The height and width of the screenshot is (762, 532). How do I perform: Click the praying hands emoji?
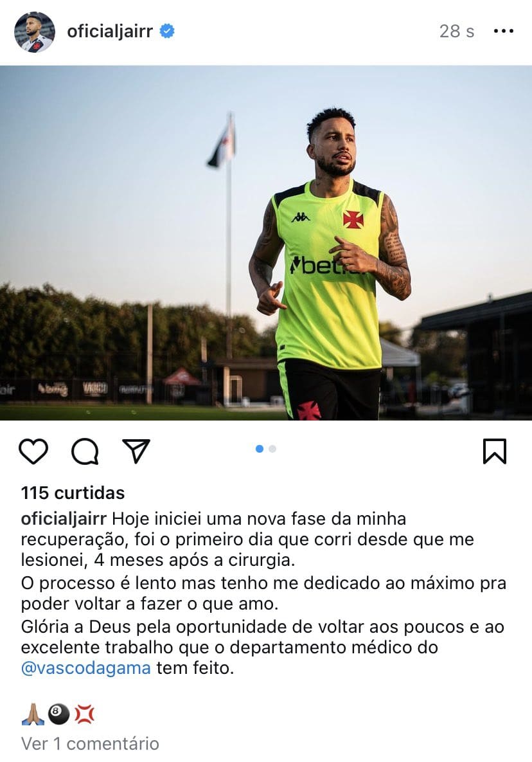pyautogui.click(x=33, y=714)
